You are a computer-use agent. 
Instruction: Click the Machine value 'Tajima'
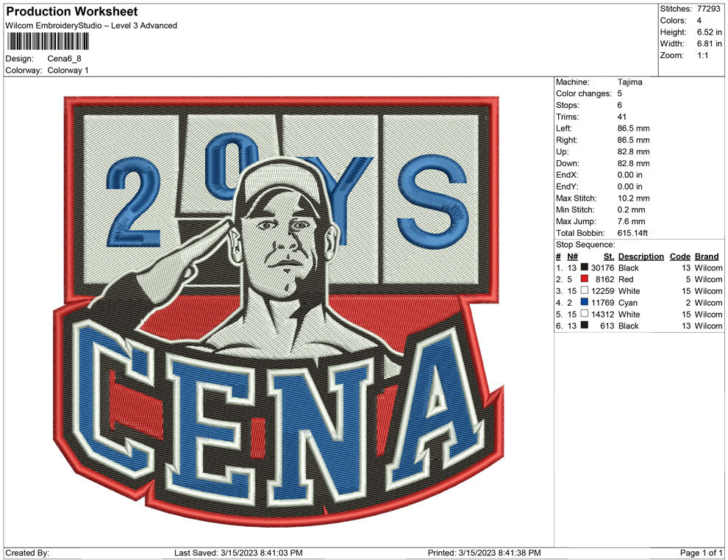point(629,82)
